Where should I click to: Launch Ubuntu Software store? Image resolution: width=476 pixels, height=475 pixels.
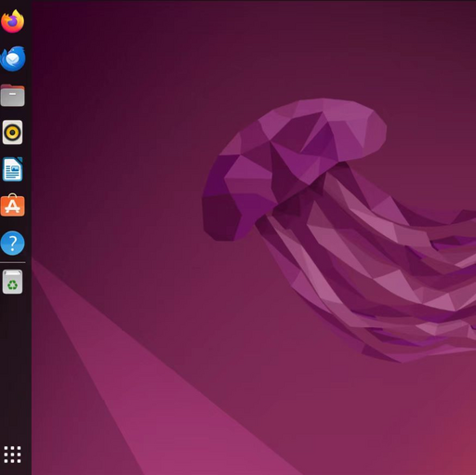13,205
